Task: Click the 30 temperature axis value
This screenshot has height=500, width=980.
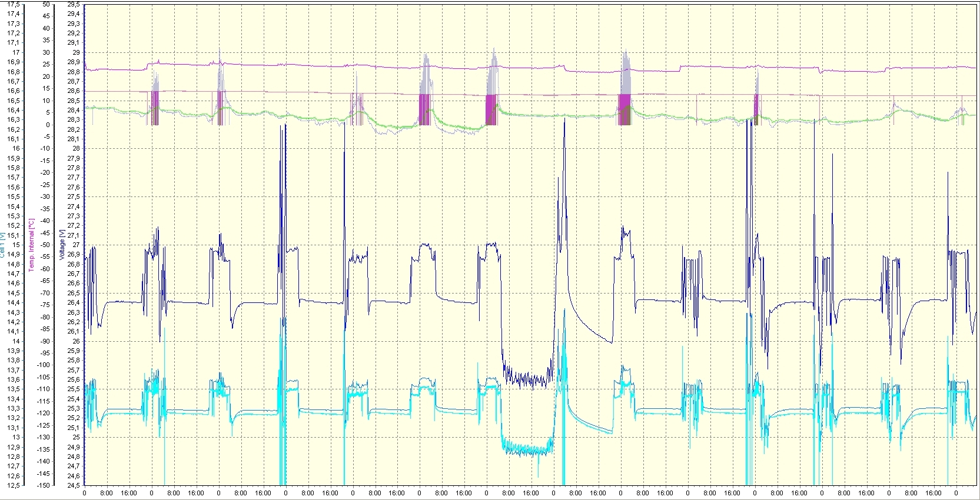Action: pyautogui.click(x=46, y=52)
